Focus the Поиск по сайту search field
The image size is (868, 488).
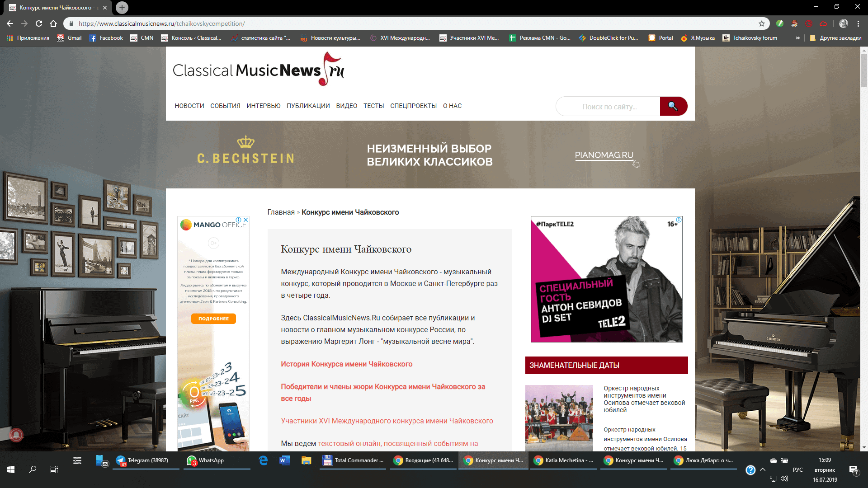(x=608, y=107)
